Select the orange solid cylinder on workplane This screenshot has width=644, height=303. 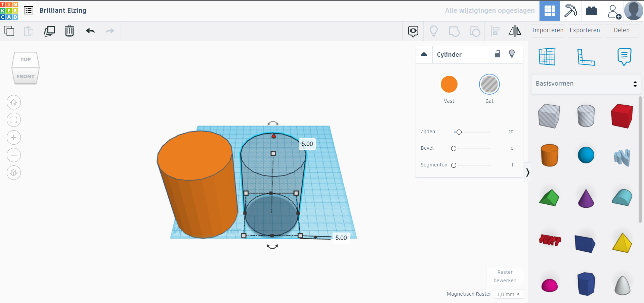pyautogui.click(x=197, y=184)
